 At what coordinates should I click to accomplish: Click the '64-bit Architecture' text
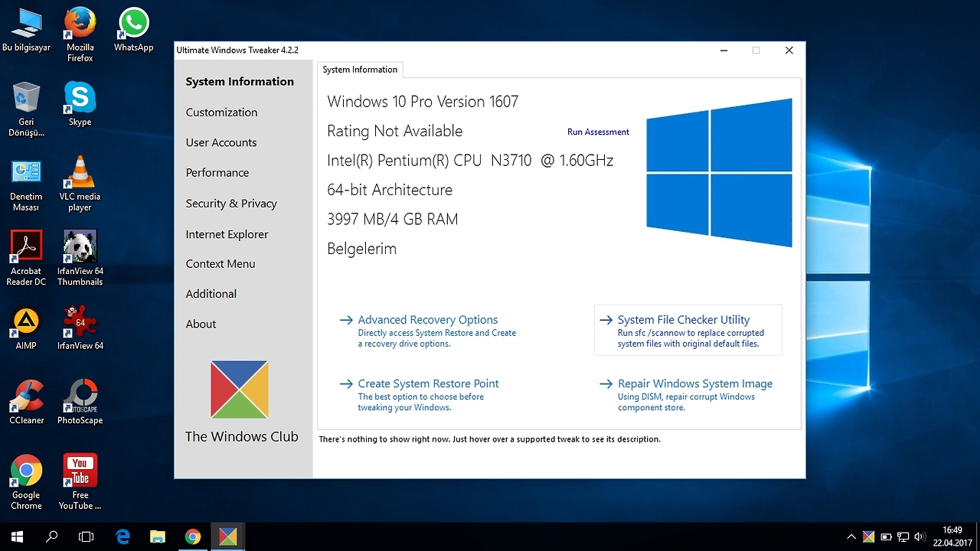(390, 191)
